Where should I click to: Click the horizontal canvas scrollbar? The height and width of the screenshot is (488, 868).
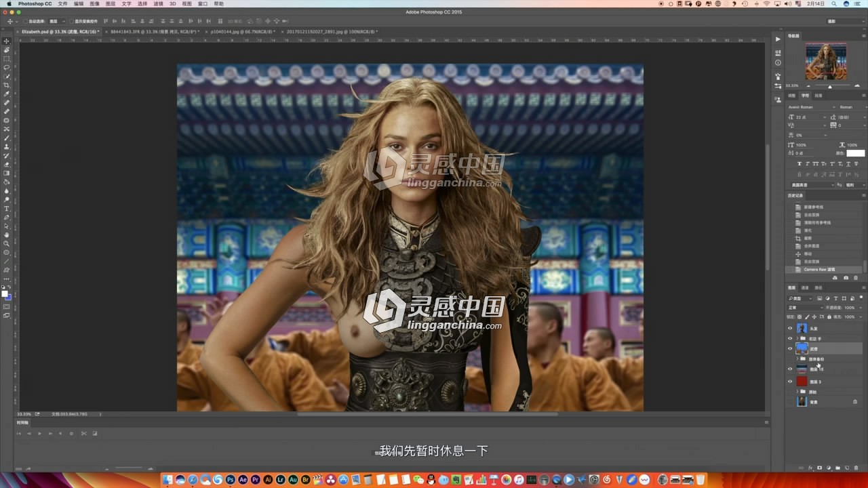427,413
